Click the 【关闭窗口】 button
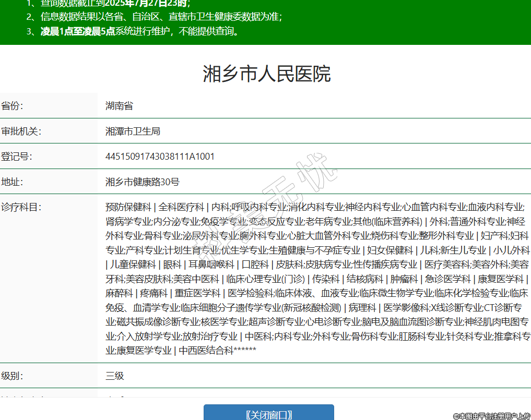The image size is (531, 420). click(268, 414)
